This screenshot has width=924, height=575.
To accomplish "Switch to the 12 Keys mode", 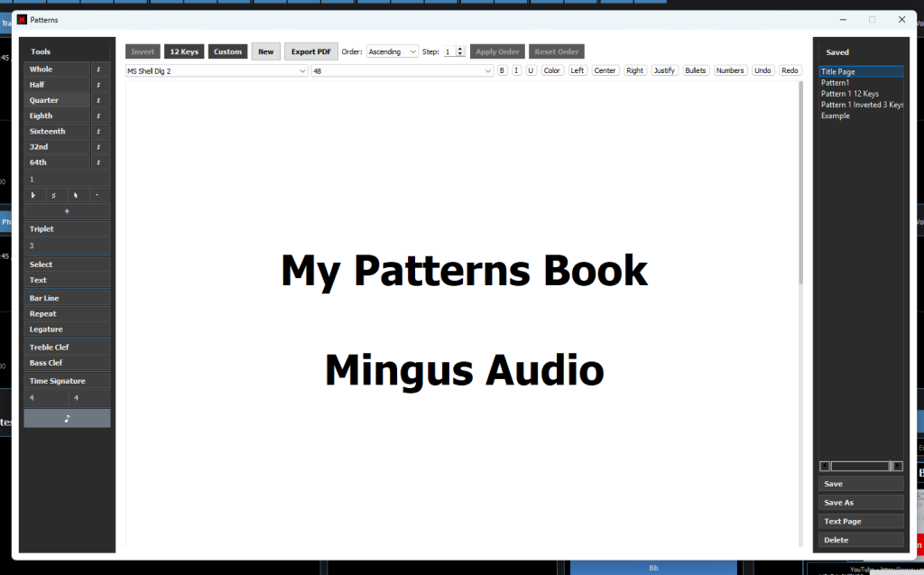I will [184, 51].
